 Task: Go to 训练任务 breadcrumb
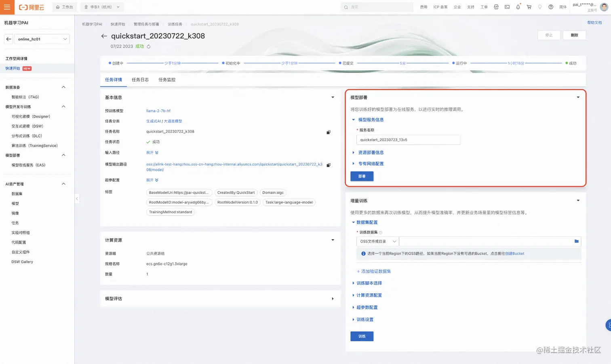click(x=175, y=24)
